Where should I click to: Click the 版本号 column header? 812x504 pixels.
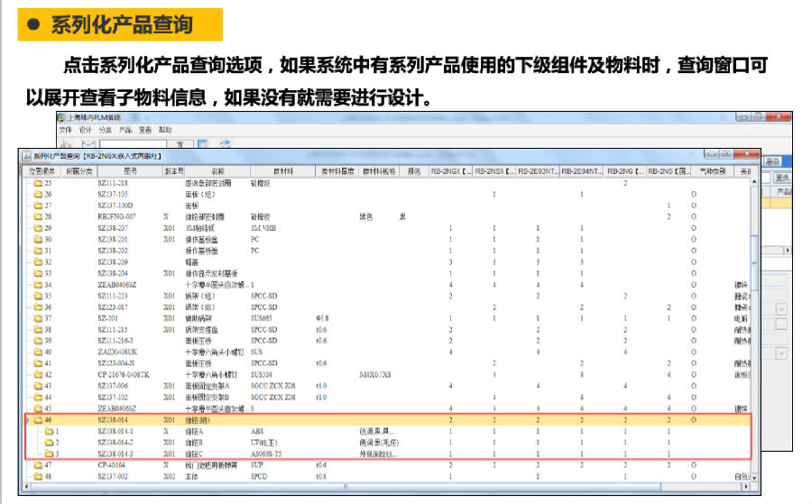pyautogui.click(x=174, y=171)
